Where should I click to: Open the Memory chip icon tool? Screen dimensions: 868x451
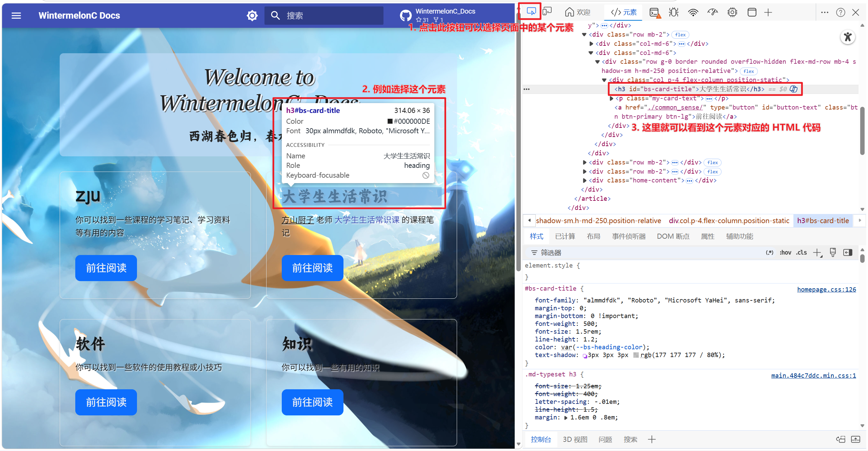click(x=732, y=13)
